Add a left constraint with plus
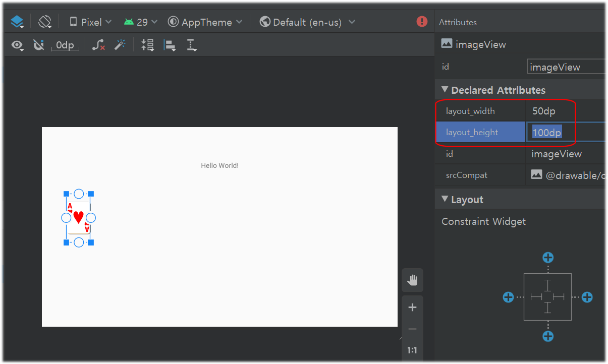The height and width of the screenshot is (364, 608). pos(508,297)
